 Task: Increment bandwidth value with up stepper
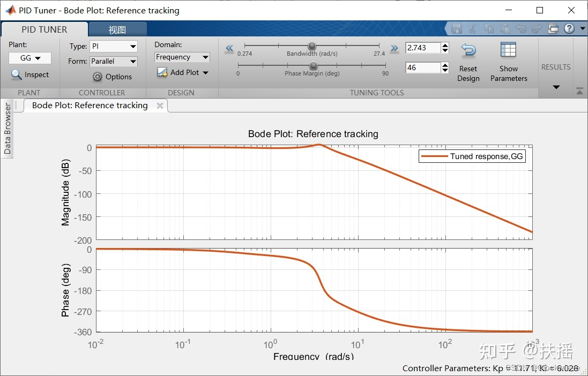pos(445,45)
